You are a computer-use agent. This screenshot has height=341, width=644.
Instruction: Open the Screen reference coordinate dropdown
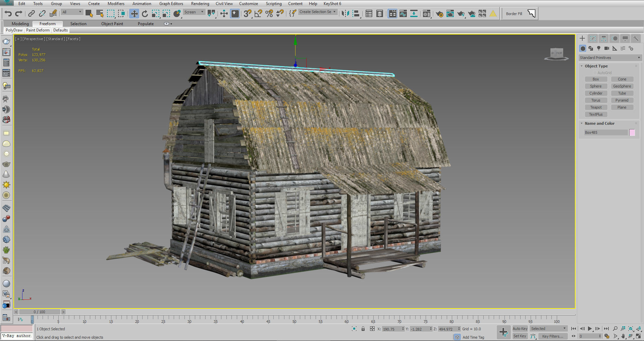click(194, 12)
